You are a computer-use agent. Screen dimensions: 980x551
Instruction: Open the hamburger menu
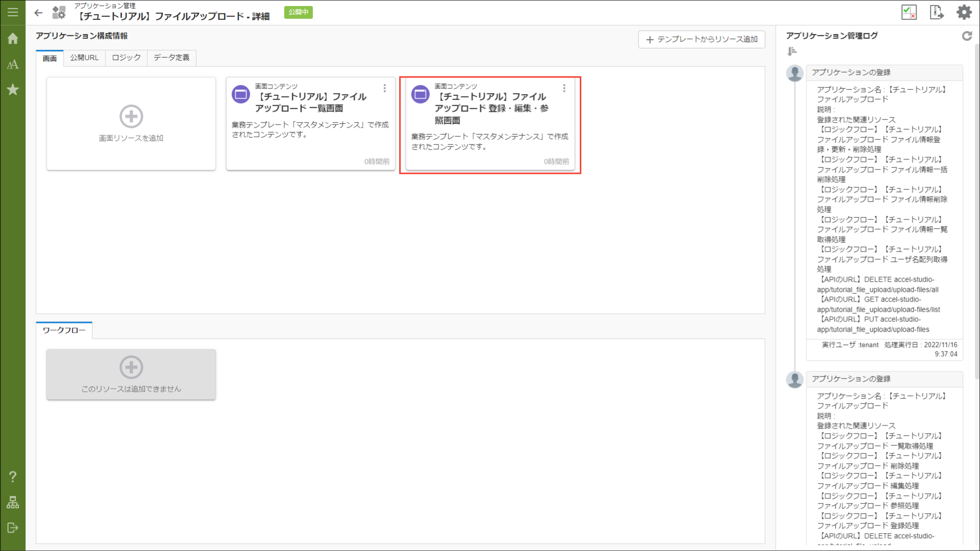pos(13,12)
